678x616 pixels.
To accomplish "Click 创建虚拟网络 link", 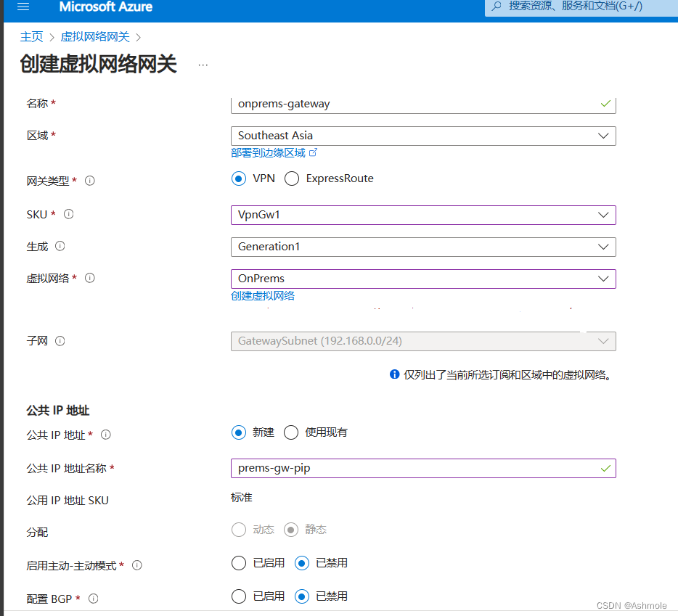I will pos(263,296).
